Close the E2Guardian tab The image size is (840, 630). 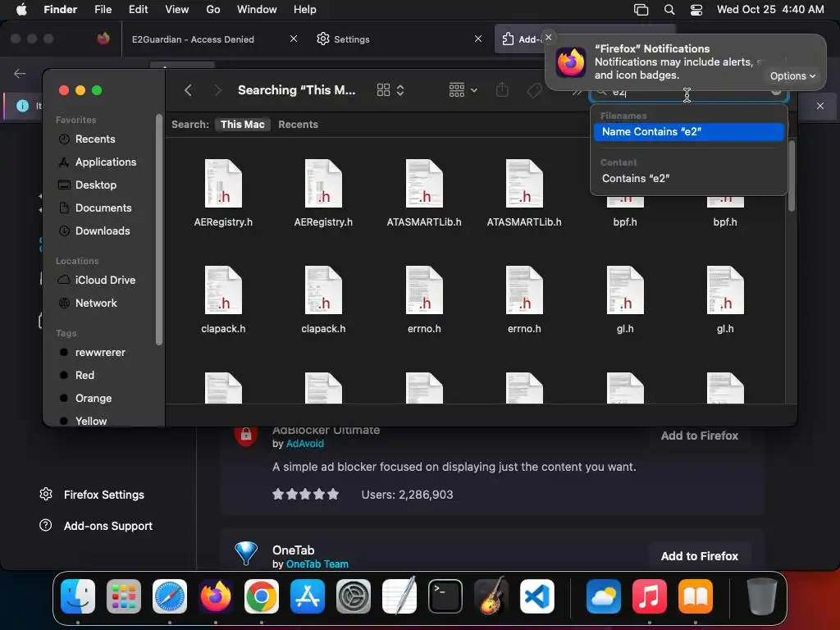click(294, 39)
